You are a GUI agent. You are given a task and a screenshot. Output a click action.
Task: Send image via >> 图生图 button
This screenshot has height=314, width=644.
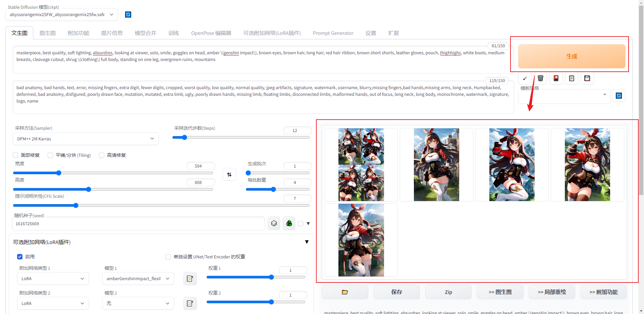pyautogui.click(x=500, y=292)
